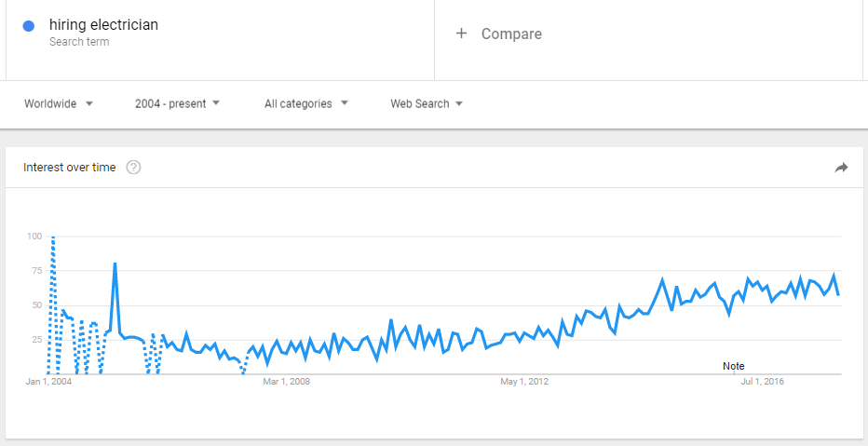
Task: Click the Interest over time heading
Action: pyautogui.click(x=70, y=167)
